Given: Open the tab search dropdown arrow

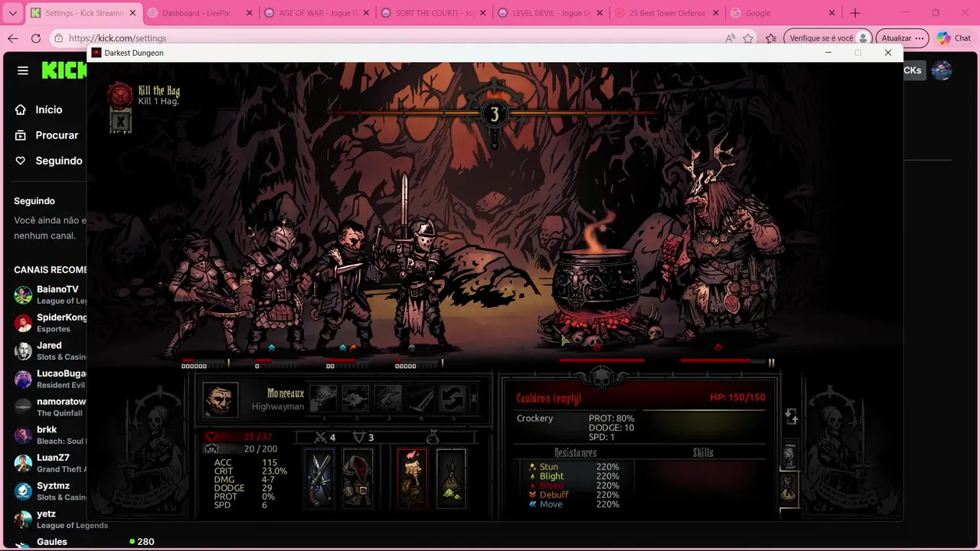Looking at the screenshot, I should pyautogui.click(x=12, y=13).
